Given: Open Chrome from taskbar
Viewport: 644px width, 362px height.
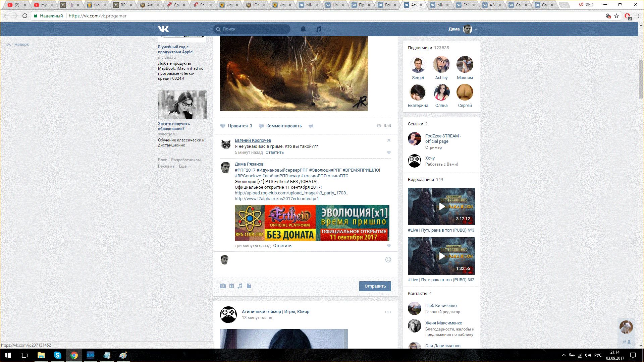Looking at the screenshot, I should click(x=74, y=355).
